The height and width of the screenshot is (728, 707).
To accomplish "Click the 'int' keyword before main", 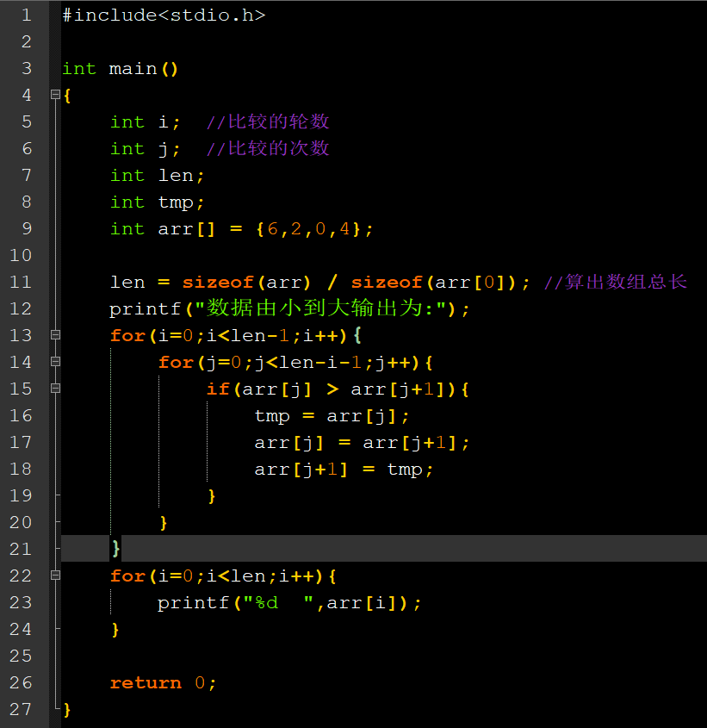I will [x=79, y=69].
